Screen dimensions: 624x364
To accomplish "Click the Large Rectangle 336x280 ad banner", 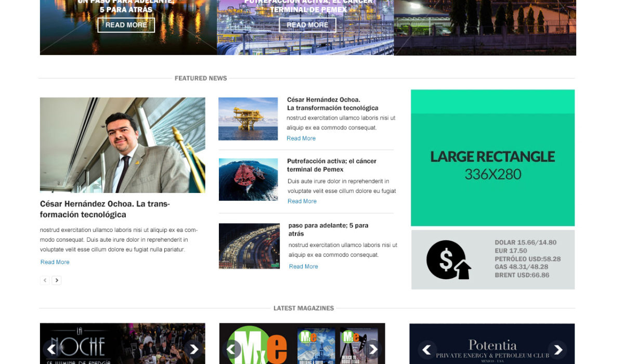I will tap(492, 158).
